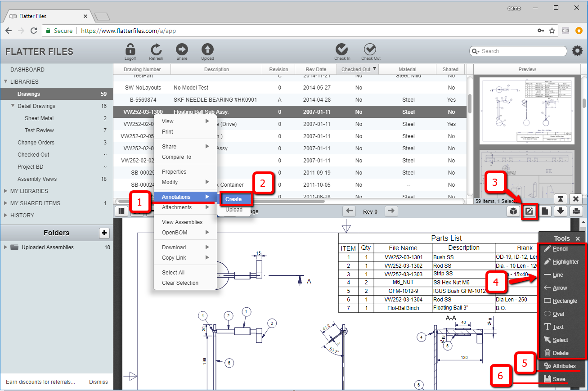Open the search options magnifier dropdown
The height and width of the screenshot is (391, 588).
[476, 51]
